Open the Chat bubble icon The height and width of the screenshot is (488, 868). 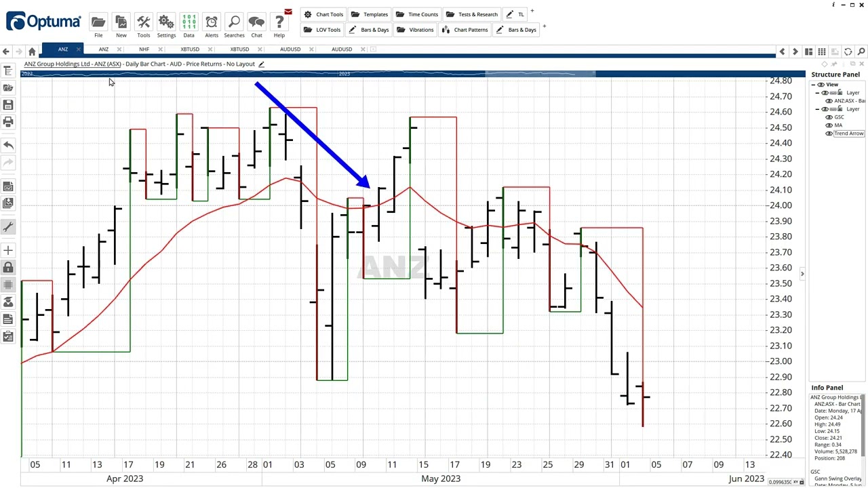[256, 22]
